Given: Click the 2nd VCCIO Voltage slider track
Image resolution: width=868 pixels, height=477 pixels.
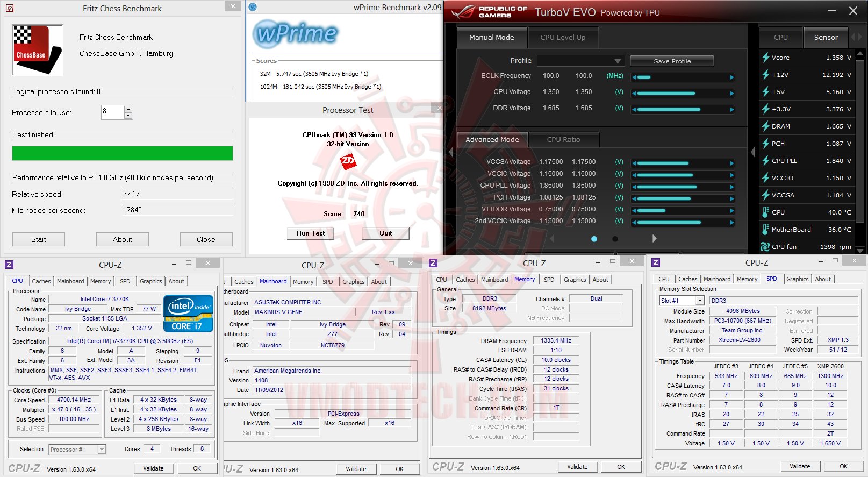Looking at the screenshot, I should [683, 223].
